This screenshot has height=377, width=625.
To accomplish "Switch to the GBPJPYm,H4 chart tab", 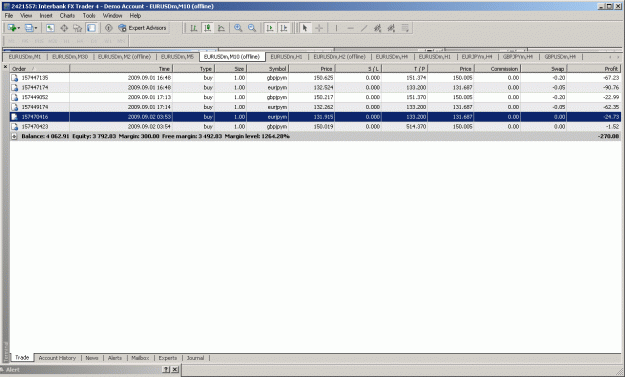I will (518, 57).
